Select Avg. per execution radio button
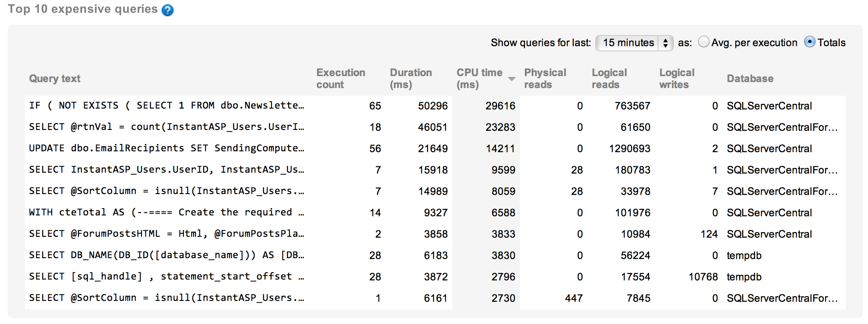 tap(703, 42)
